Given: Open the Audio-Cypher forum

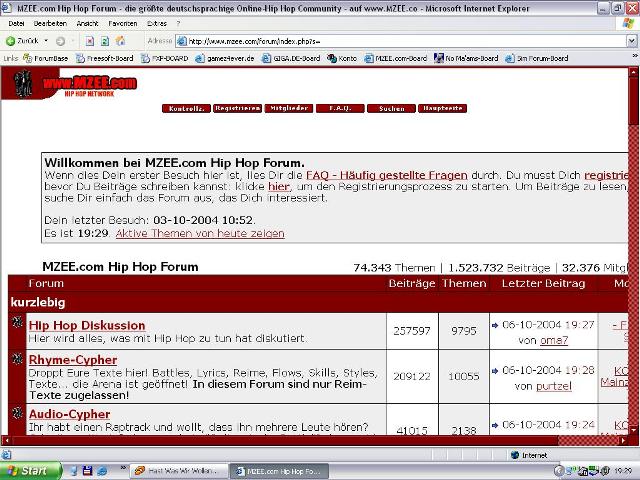Looking at the screenshot, I should [x=69, y=414].
